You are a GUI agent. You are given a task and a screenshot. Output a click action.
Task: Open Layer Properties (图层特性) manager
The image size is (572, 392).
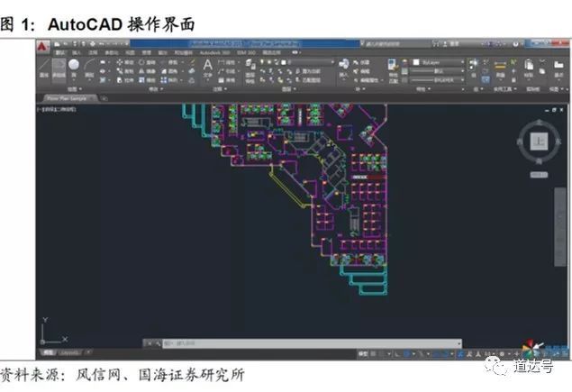[x=250, y=70]
